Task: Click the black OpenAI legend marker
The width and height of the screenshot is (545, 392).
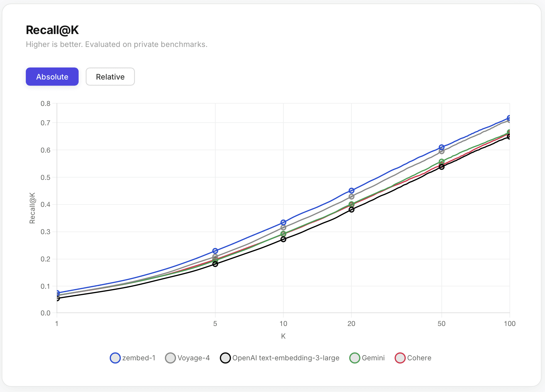Action: pyautogui.click(x=225, y=358)
